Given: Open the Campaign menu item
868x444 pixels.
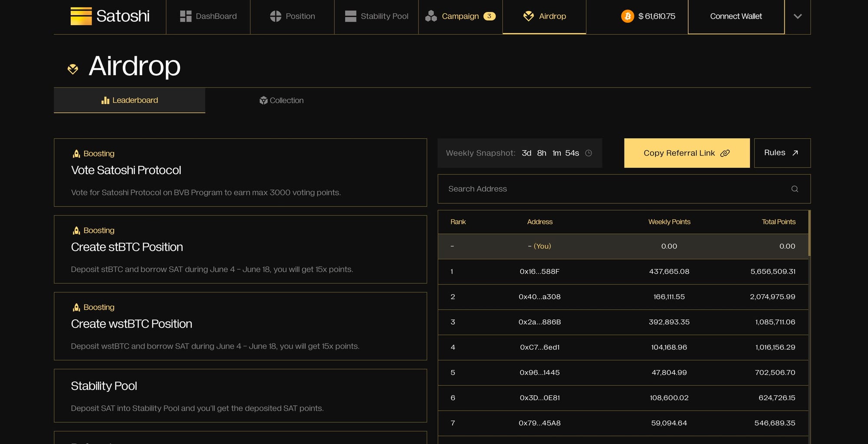Looking at the screenshot, I should click(460, 17).
